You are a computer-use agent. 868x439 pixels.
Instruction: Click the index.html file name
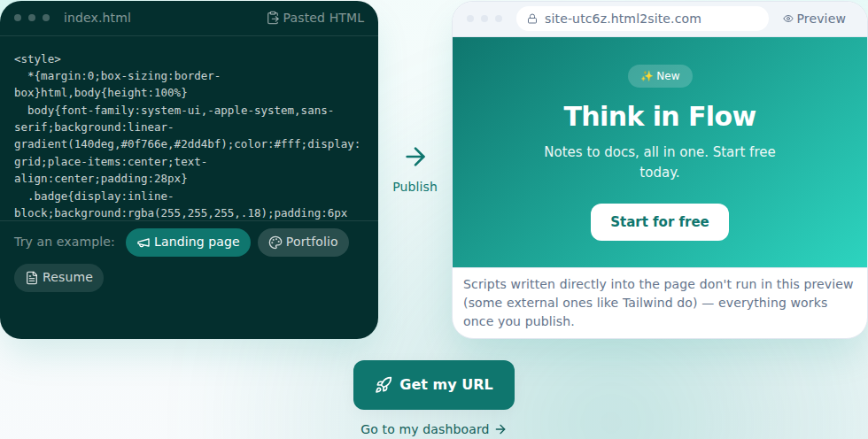(x=97, y=18)
